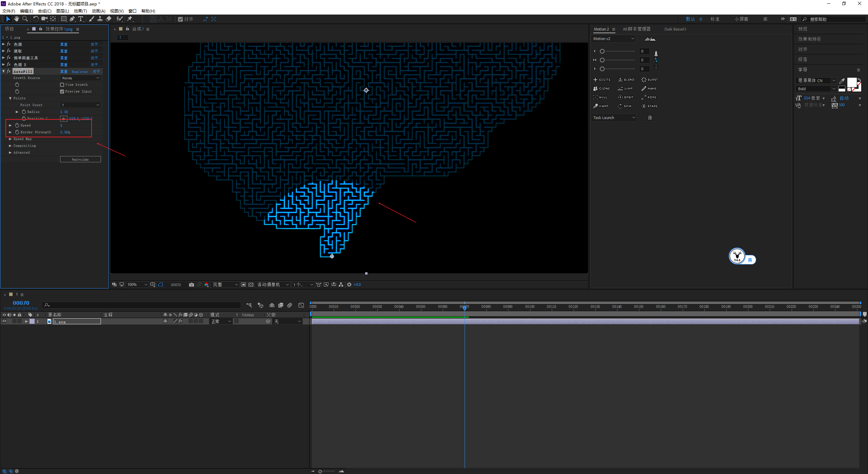Switch to AE脚本管理器 tab
Image resolution: width=868 pixels, height=474 pixels.
(636, 29)
